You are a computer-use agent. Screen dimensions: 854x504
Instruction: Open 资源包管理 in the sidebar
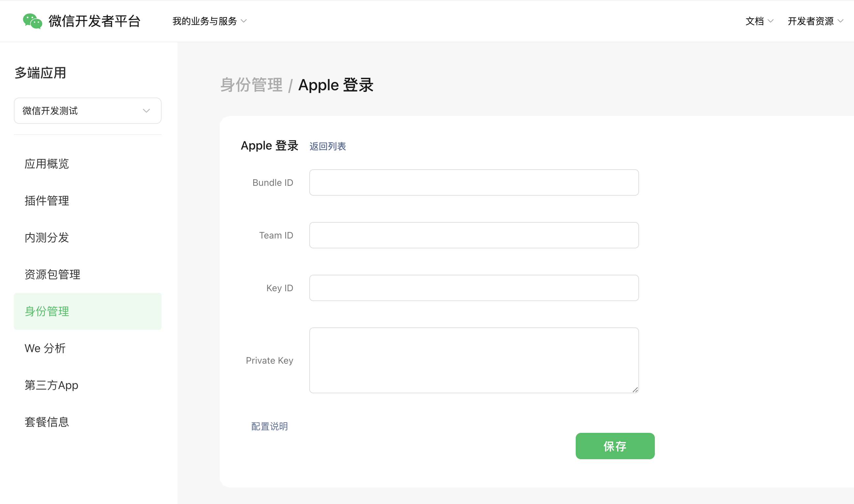tap(88, 274)
